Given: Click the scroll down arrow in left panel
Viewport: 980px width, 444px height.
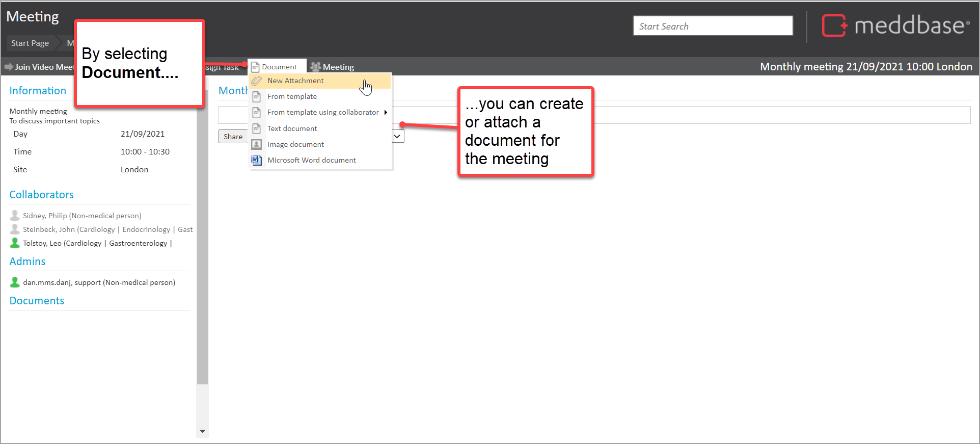Looking at the screenshot, I should point(202,431).
